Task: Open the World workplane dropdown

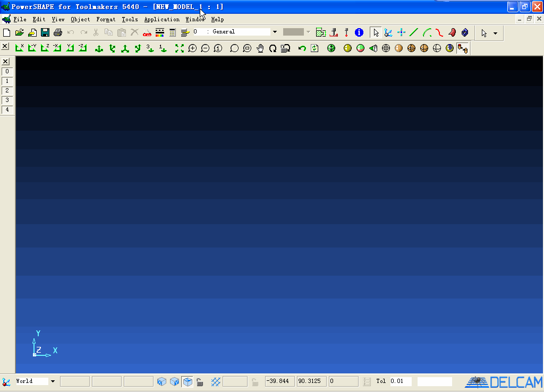Action: point(53,381)
